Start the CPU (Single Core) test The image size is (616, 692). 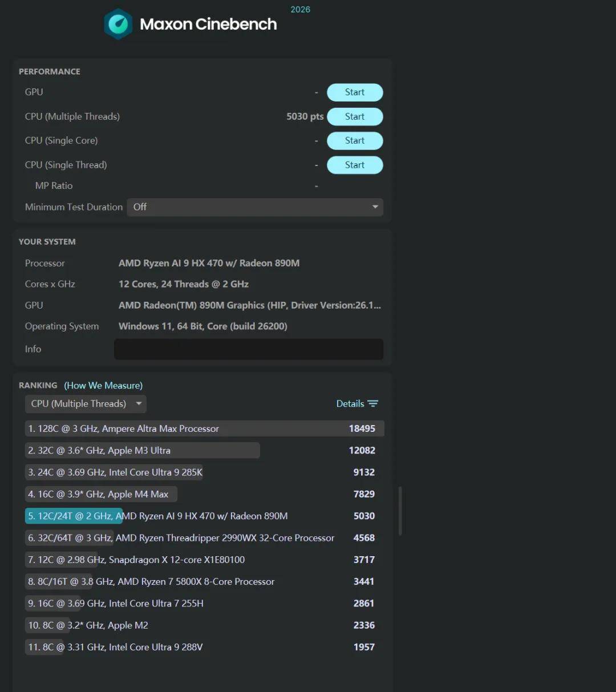tap(355, 141)
